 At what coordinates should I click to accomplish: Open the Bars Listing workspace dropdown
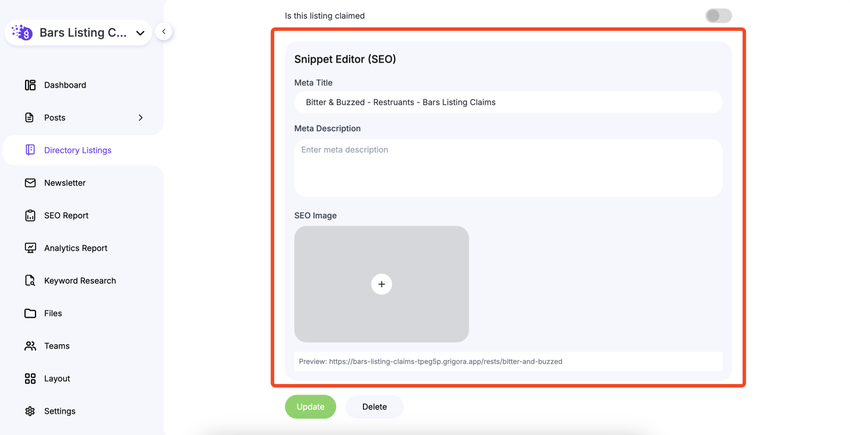(140, 33)
